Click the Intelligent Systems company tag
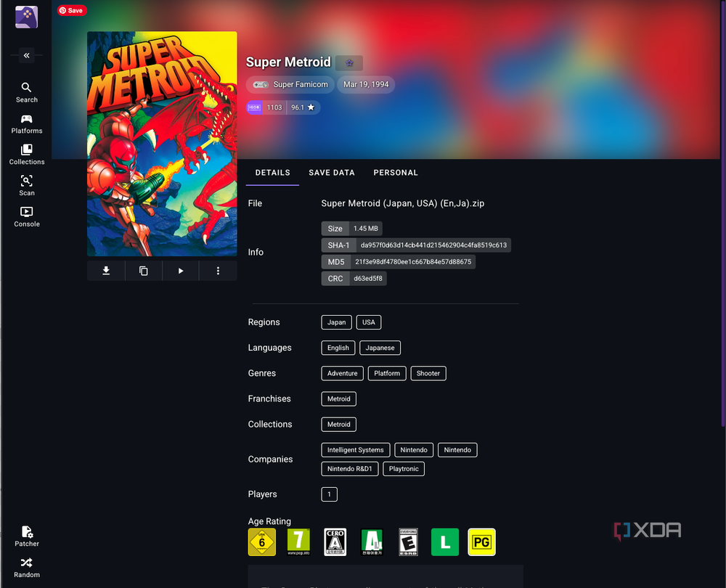This screenshot has width=726, height=588. click(356, 450)
